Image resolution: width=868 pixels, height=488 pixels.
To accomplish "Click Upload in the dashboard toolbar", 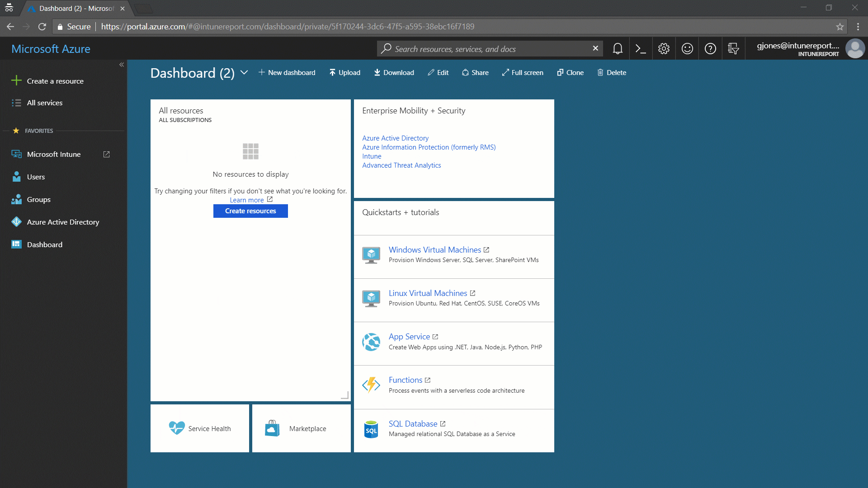I will 344,72.
